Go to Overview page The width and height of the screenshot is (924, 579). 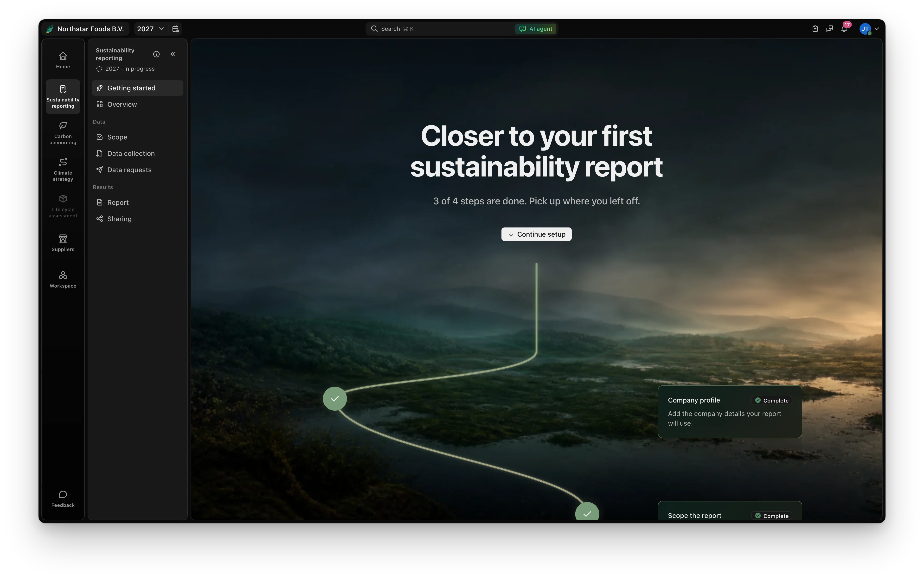tap(137, 105)
